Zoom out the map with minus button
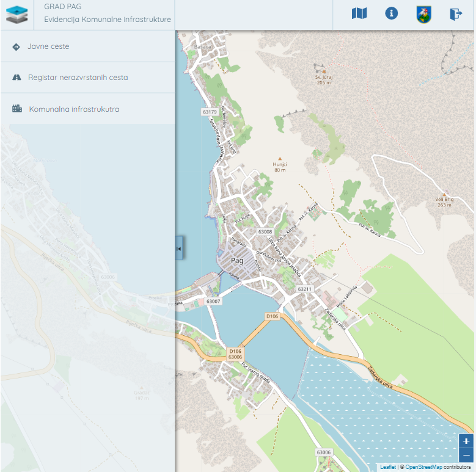This screenshot has height=472, width=476. click(466, 455)
